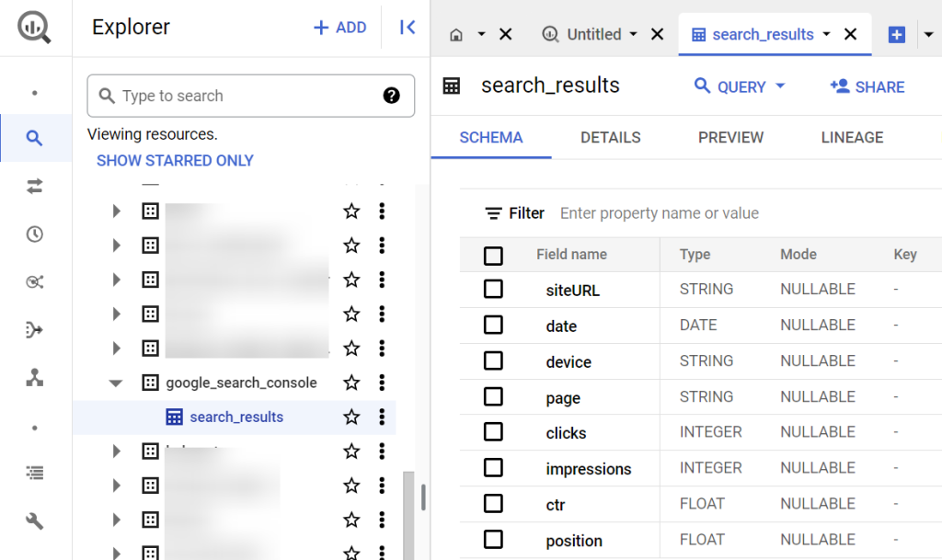This screenshot has width=942, height=560.
Task: Expand the dataset directly below search_results
Action: point(117,451)
